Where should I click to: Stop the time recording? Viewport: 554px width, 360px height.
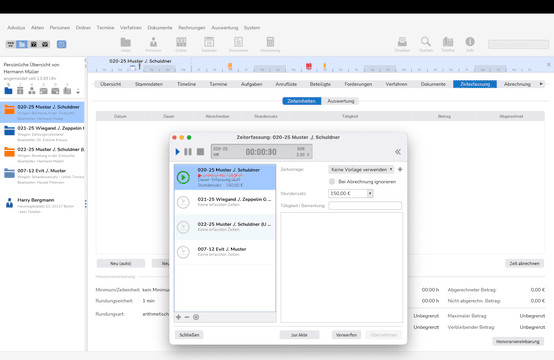[200, 152]
